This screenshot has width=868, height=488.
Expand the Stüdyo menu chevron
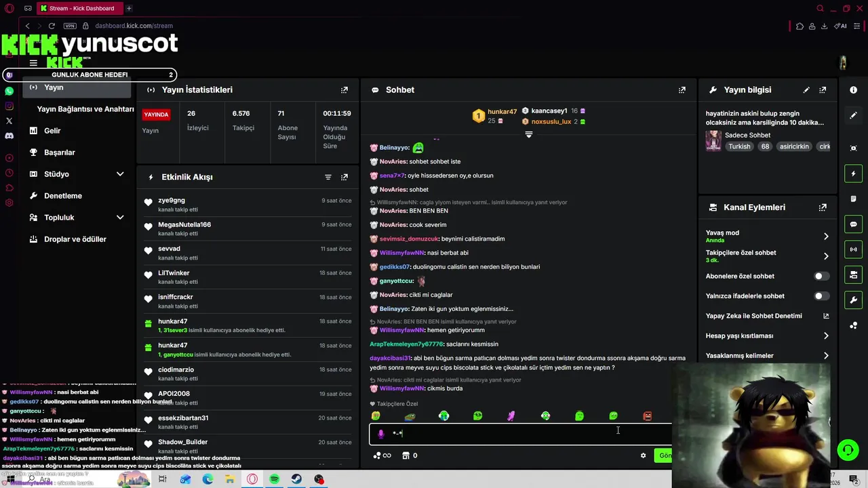[120, 174]
